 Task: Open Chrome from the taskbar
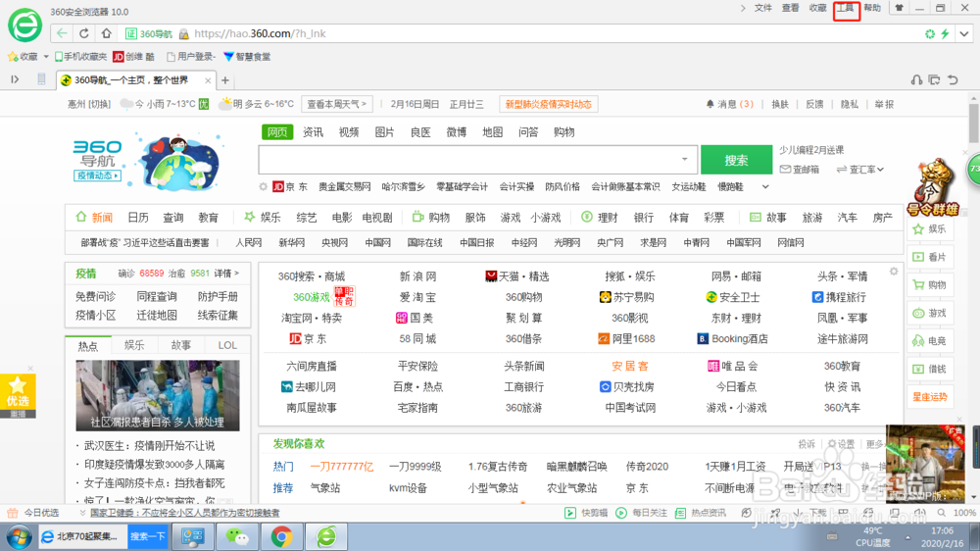pyautogui.click(x=281, y=536)
